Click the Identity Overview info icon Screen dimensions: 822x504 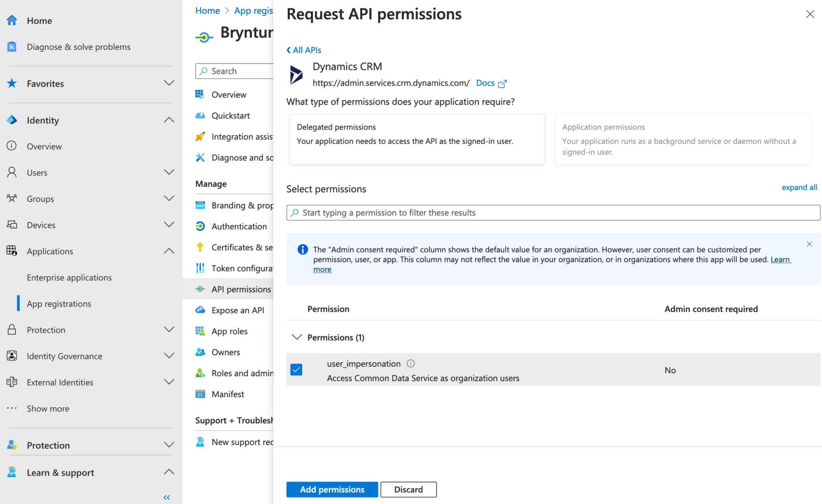tap(12, 146)
